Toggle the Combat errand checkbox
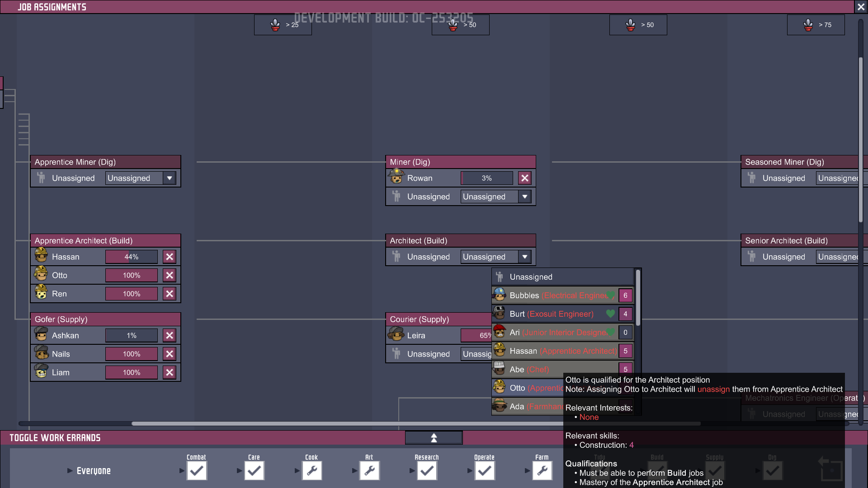 tap(197, 471)
